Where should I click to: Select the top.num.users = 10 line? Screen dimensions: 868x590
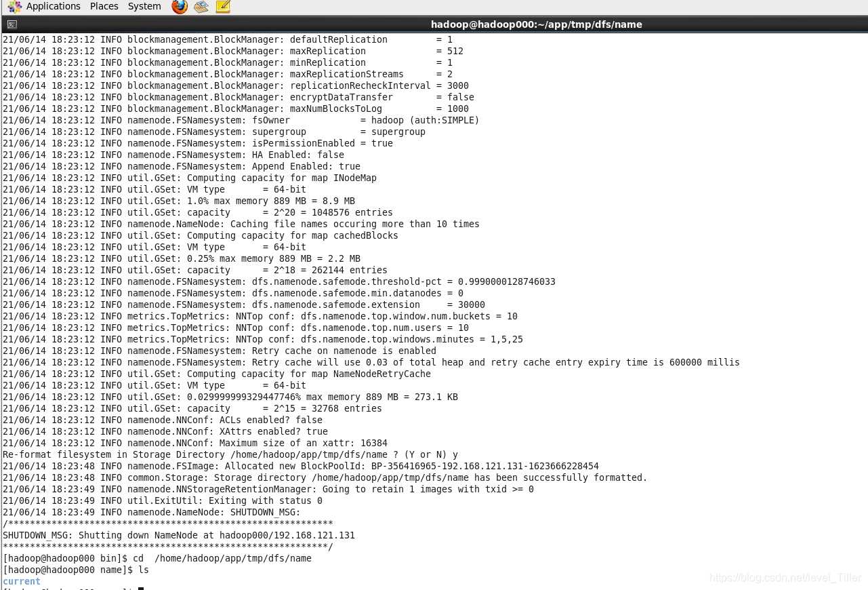(x=236, y=328)
